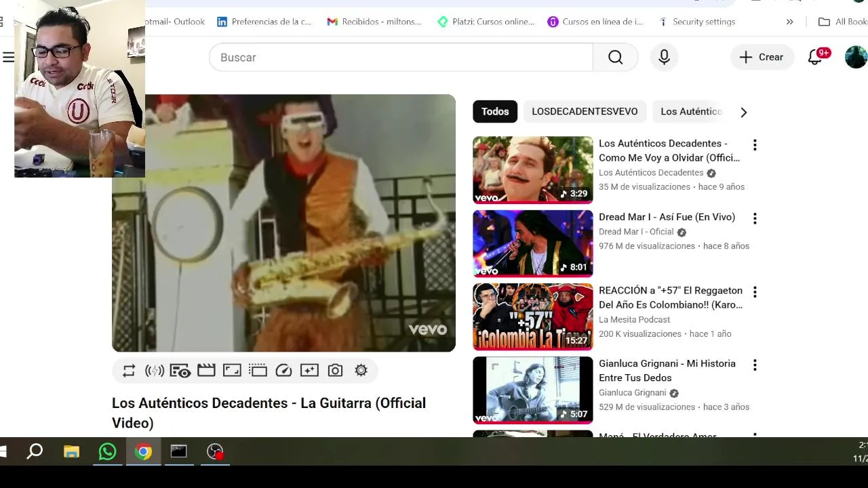
Task: Open YouTube hamburger guide menu
Action: (x=8, y=58)
